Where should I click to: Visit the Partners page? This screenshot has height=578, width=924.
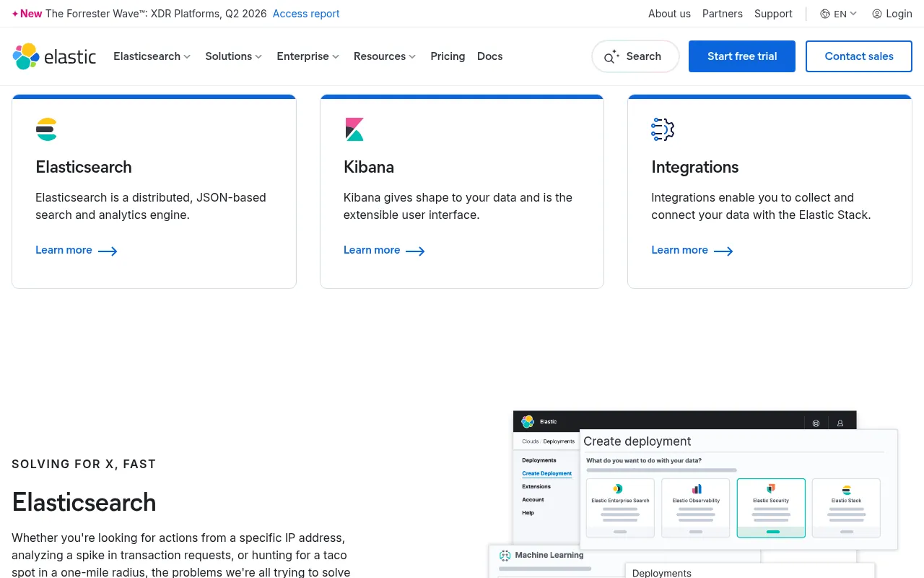coord(723,14)
